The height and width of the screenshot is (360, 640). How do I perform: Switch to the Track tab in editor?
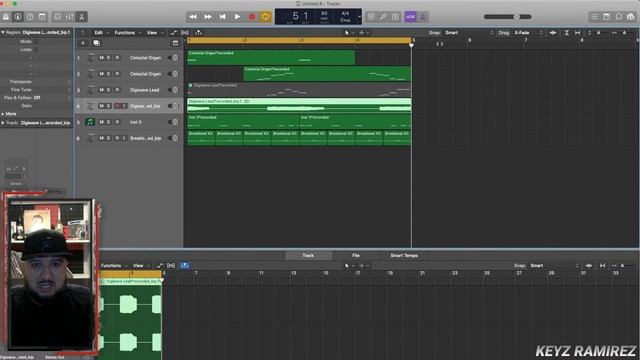click(x=308, y=256)
